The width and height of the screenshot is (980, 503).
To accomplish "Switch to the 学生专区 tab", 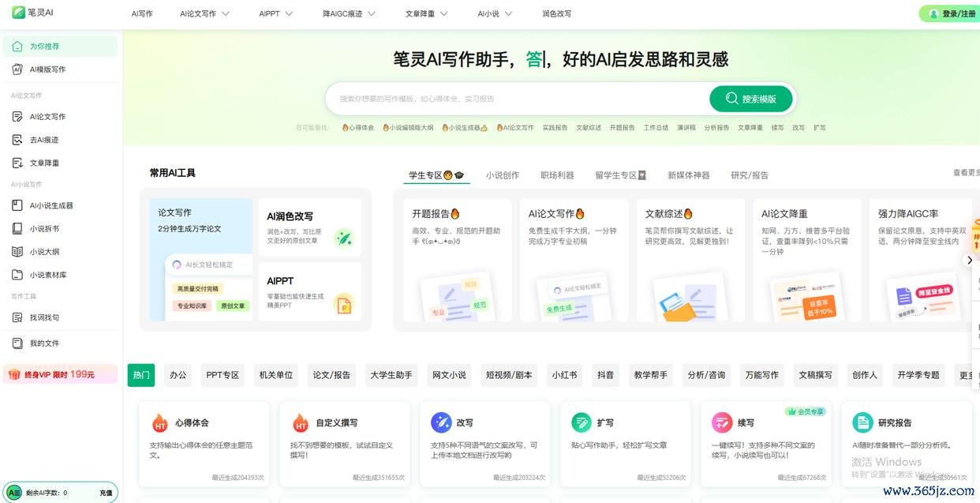I will (436, 175).
